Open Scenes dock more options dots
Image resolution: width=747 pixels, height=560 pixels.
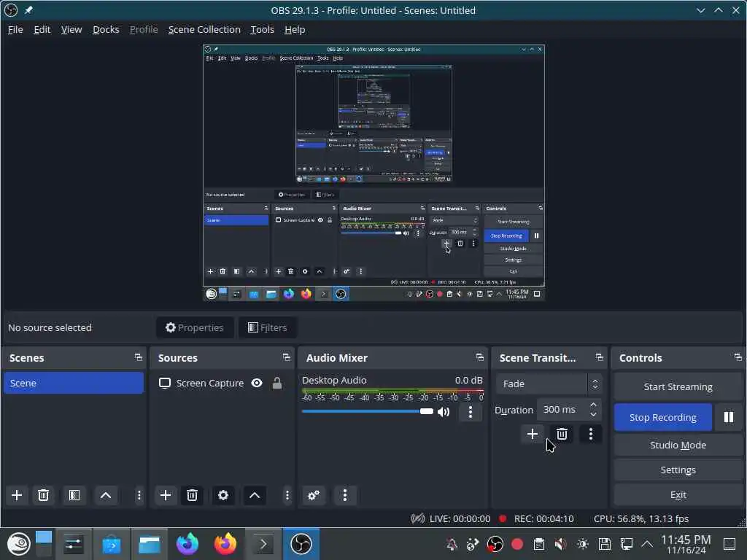point(139,495)
